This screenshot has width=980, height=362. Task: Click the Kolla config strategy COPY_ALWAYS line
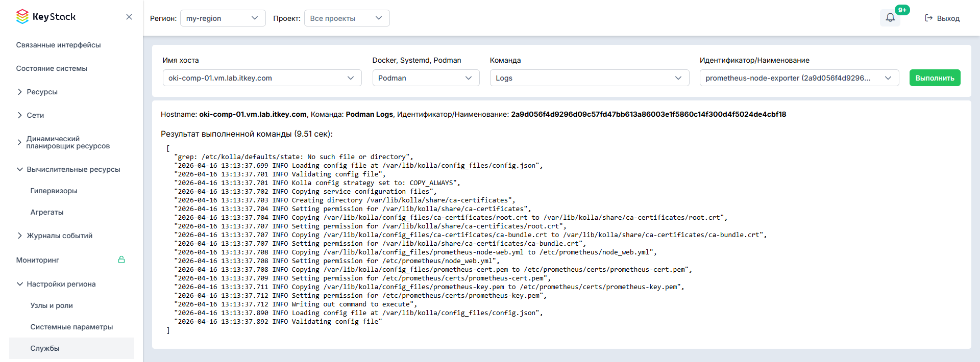click(317, 183)
